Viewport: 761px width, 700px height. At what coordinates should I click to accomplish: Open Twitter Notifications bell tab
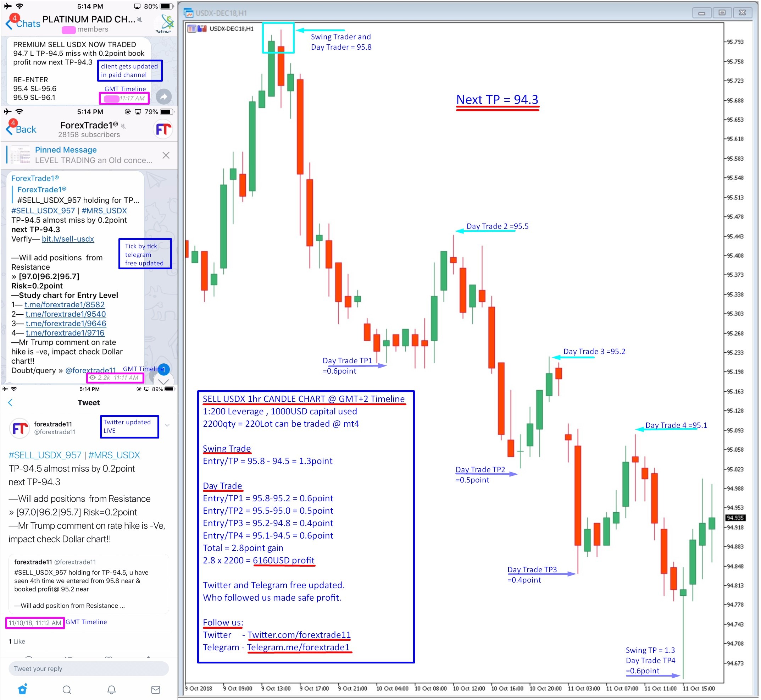pos(111,689)
